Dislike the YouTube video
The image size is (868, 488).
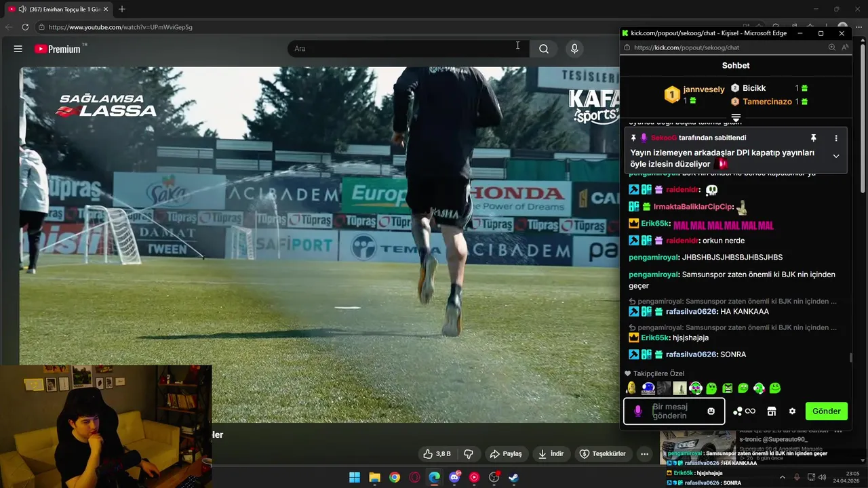click(x=468, y=454)
